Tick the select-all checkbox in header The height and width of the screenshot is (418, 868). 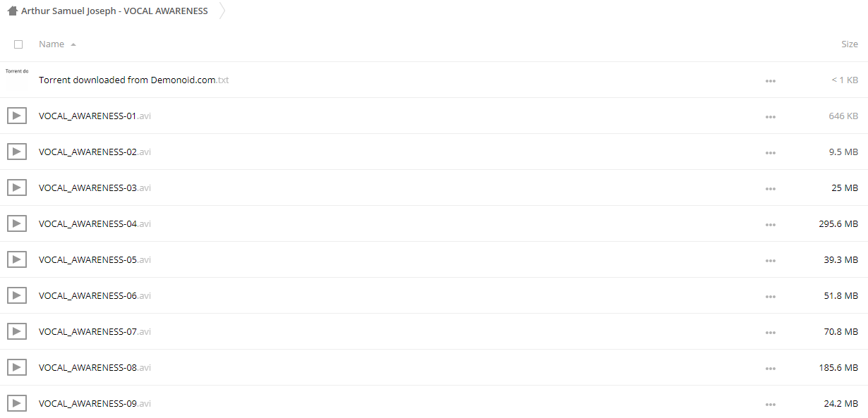click(18, 44)
